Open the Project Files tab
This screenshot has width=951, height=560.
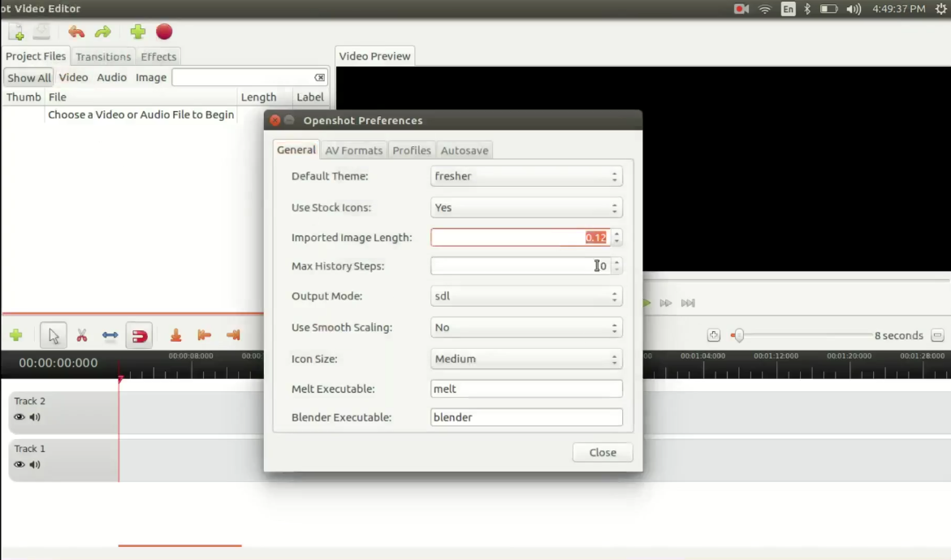point(36,56)
